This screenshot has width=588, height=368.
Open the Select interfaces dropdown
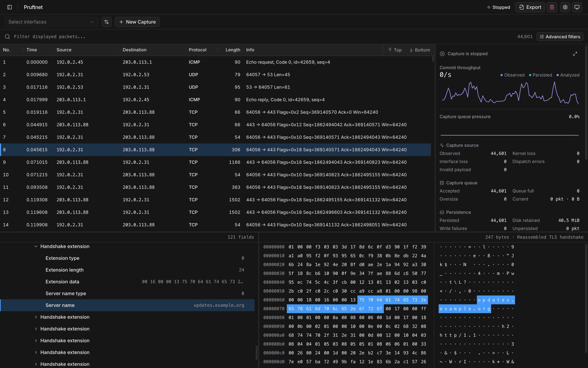51,22
